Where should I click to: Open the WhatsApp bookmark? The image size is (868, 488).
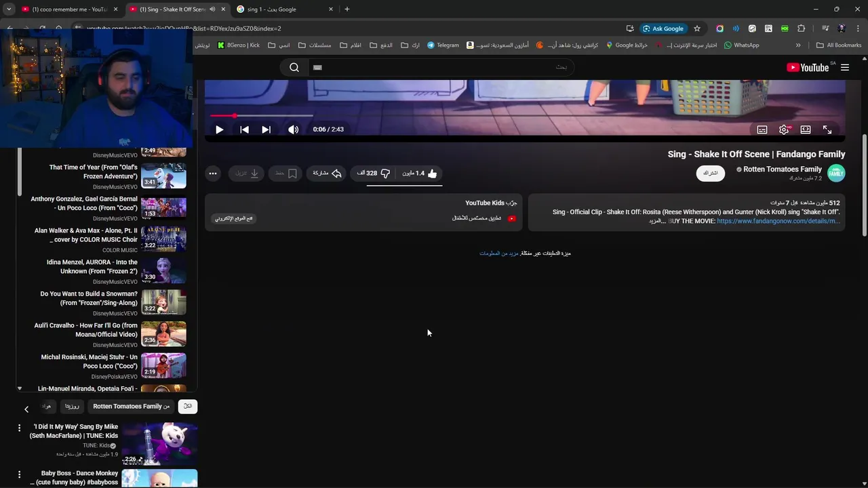pos(741,45)
